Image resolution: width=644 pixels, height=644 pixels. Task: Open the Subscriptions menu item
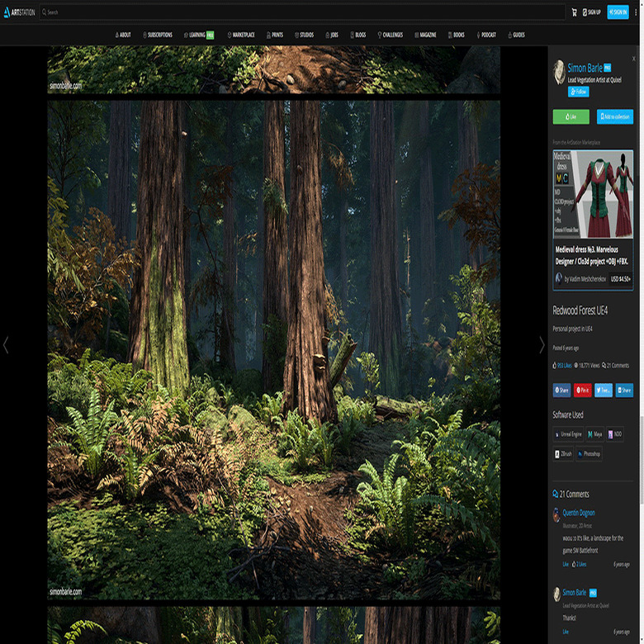(158, 35)
